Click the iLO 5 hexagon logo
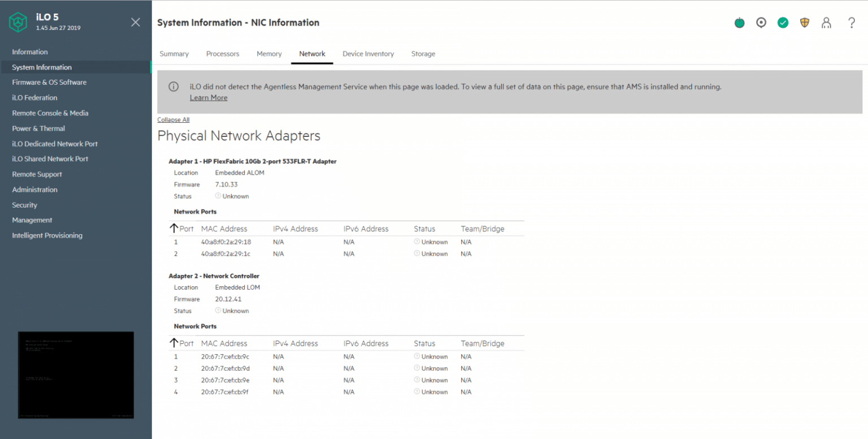The width and height of the screenshot is (868, 439). 18,22
